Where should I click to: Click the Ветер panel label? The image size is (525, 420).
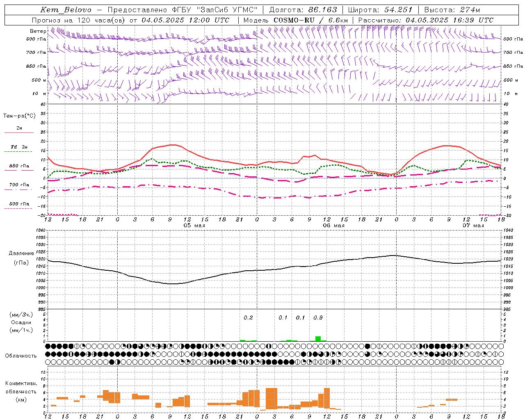[x=38, y=31]
